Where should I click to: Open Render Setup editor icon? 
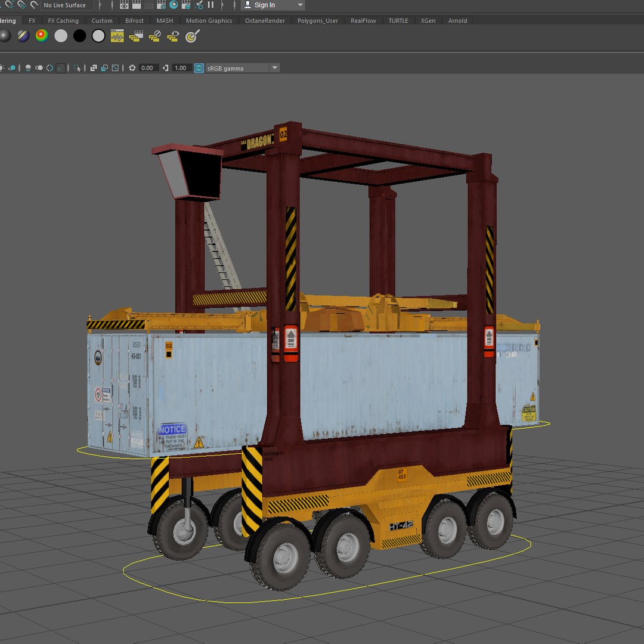coord(186,5)
